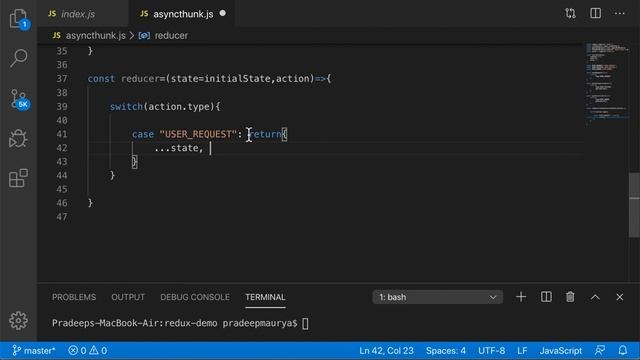Click the feedback icon in status bar

point(600,350)
